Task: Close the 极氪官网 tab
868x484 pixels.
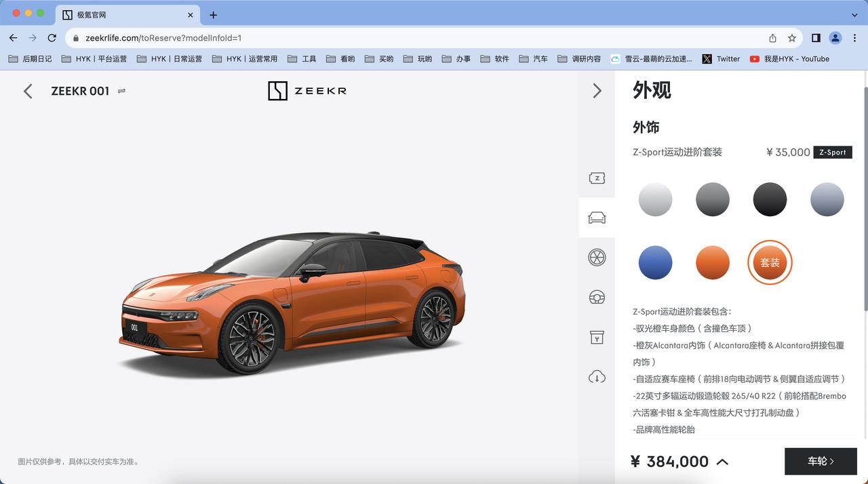Action: point(191,15)
